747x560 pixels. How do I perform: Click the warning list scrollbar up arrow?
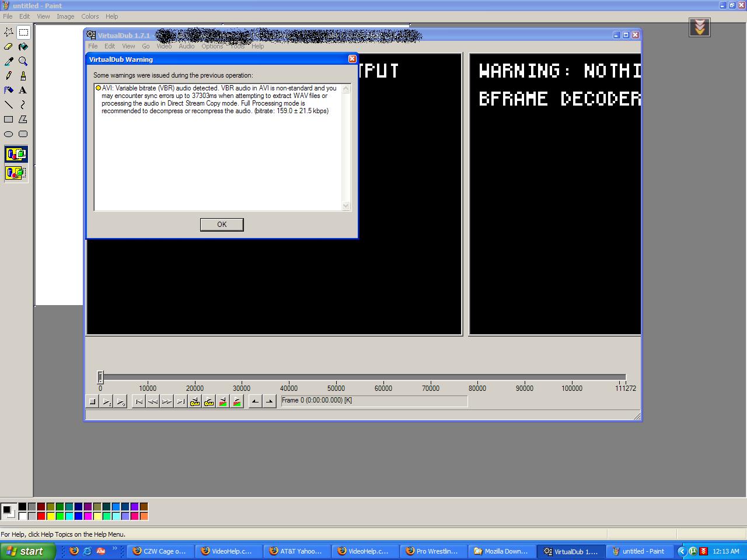(x=346, y=89)
